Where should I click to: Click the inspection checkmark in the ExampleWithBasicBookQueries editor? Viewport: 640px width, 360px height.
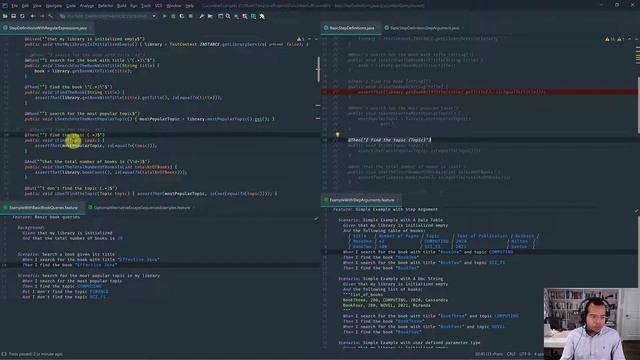316,218
